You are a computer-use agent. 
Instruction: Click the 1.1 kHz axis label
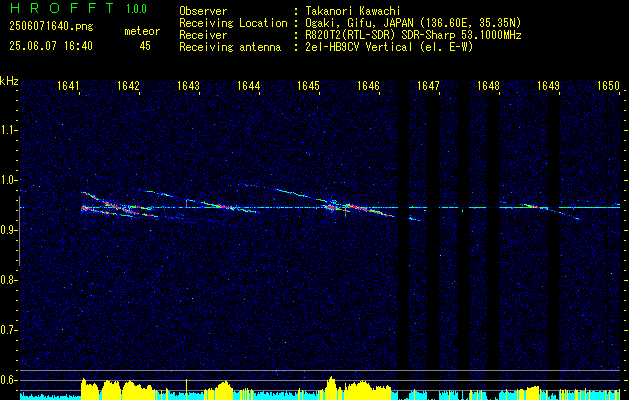pos(8,130)
